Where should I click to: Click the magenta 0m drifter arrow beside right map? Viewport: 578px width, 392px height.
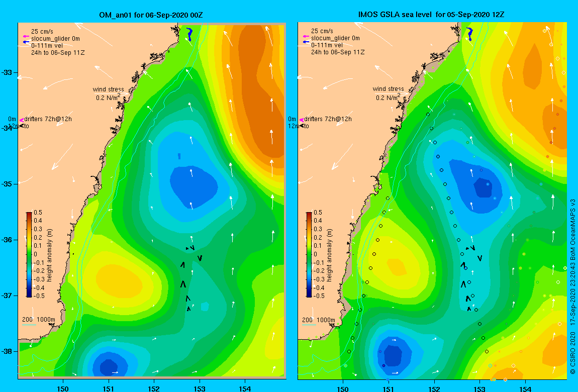(301, 120)
